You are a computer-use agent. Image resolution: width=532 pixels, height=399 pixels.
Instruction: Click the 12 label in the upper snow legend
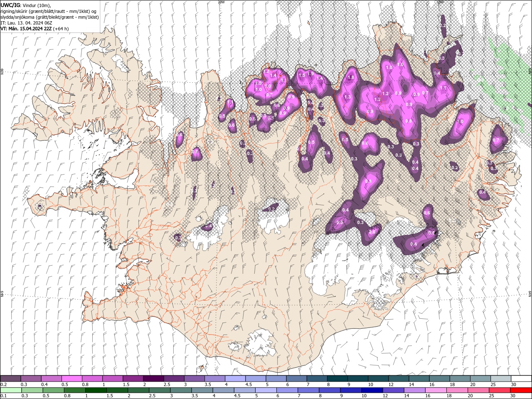coord(392,384)
